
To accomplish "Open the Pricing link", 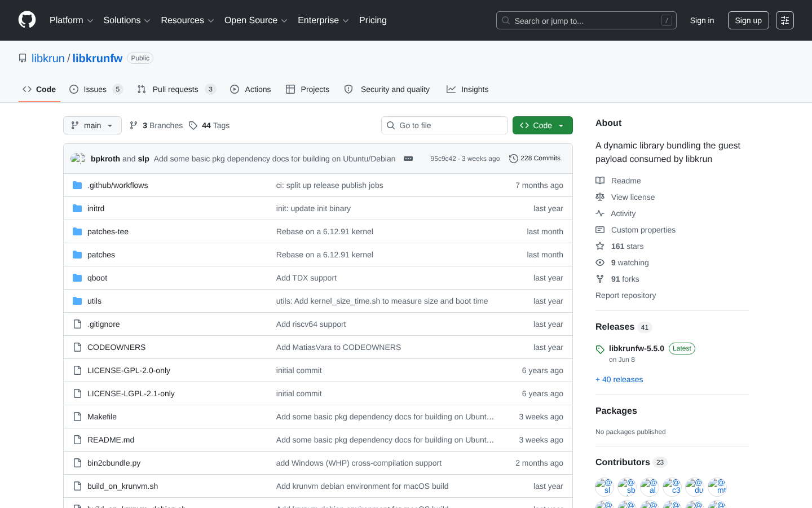I will tap(373, 20).
